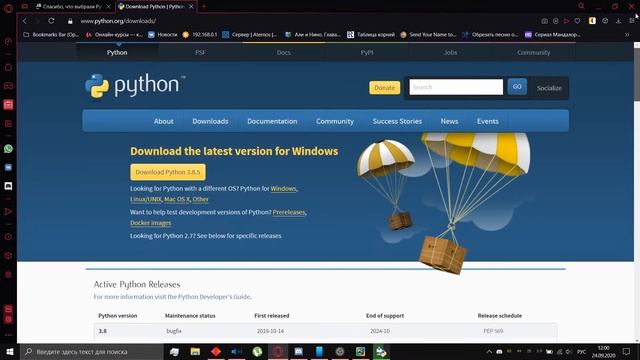Screen dimensions: 640x360
Task: Open the Windows Start button
Action: [9, 351]
